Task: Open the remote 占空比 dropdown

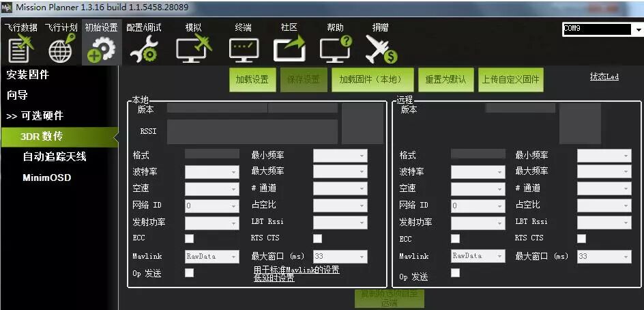Action: pos(604,205)
